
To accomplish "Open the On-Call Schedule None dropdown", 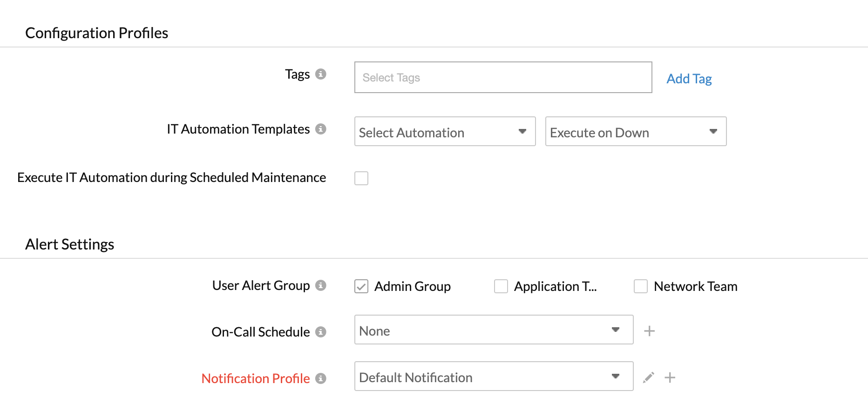I will coord(494,330).
